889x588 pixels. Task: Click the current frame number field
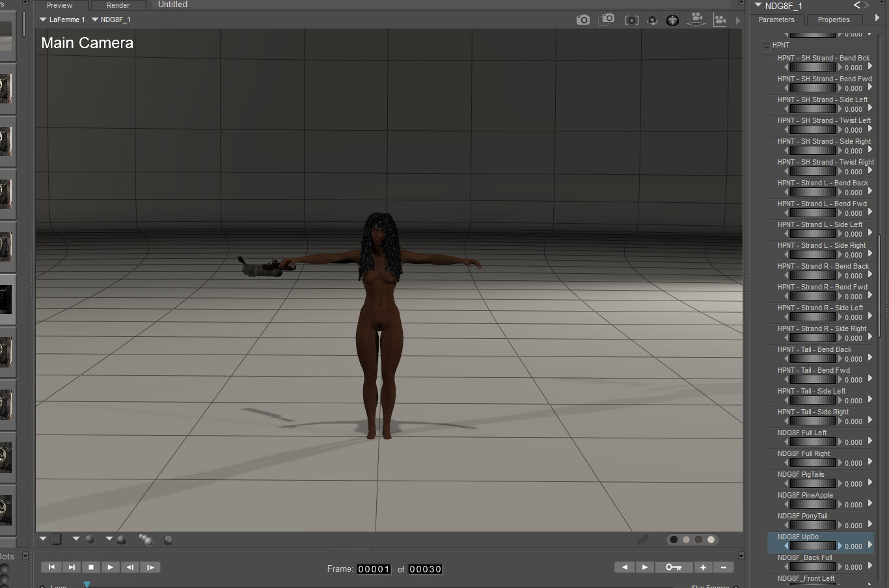[374, 569]
